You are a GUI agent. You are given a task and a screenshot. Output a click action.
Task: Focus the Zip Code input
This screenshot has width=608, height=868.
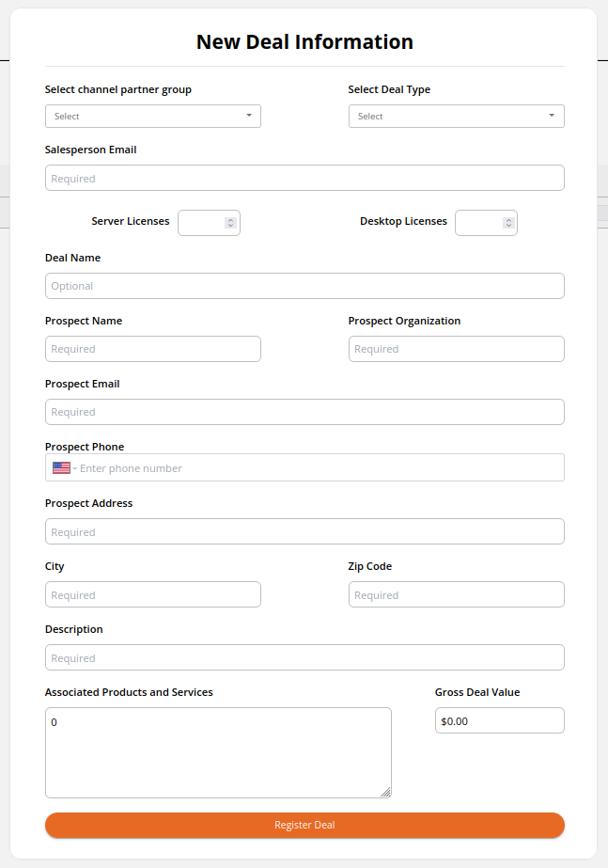pyautogui.click(x=457, y=595)
